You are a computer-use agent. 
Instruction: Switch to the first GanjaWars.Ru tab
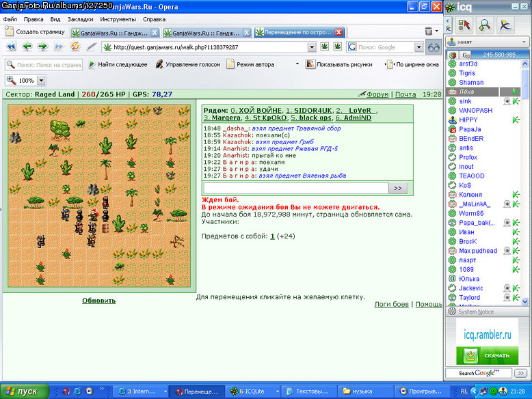114,33
